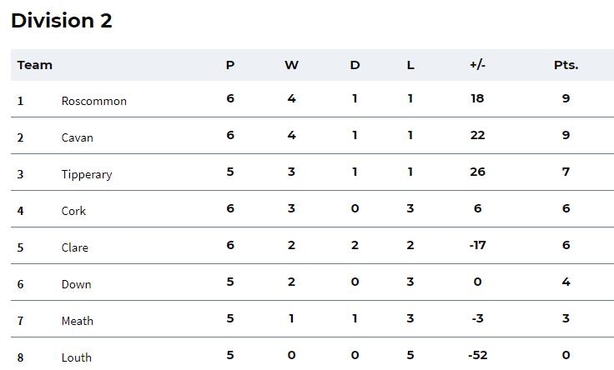Click Down's points total of 4
The image size is (614, 370).
pos(566,282)
